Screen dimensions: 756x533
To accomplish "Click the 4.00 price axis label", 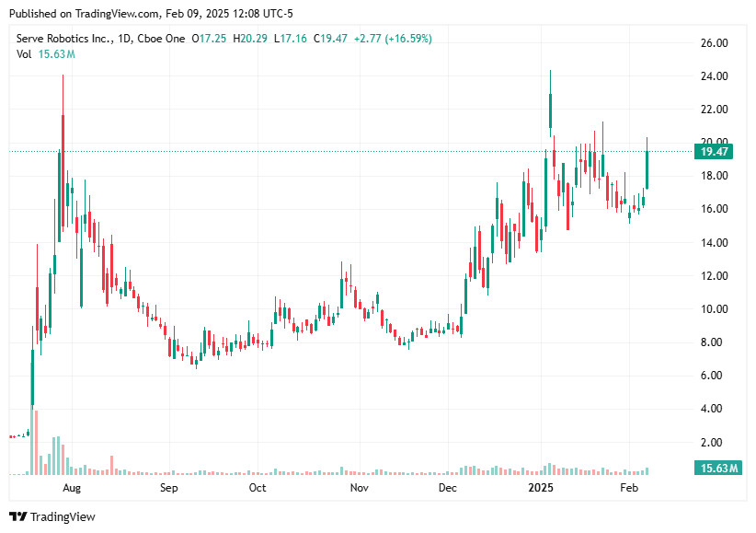I will point(711,409).
